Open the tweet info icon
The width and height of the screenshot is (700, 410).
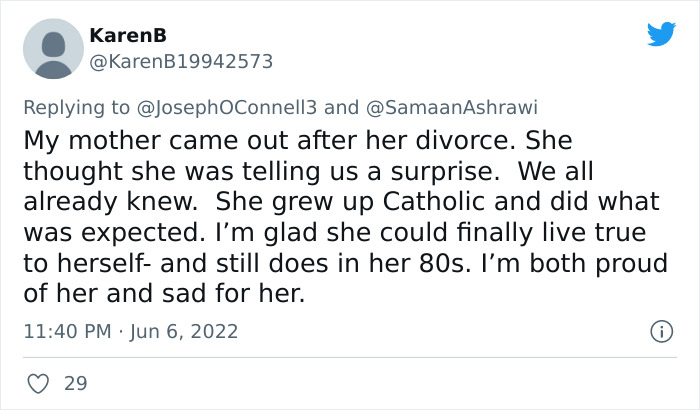[660, 330]
